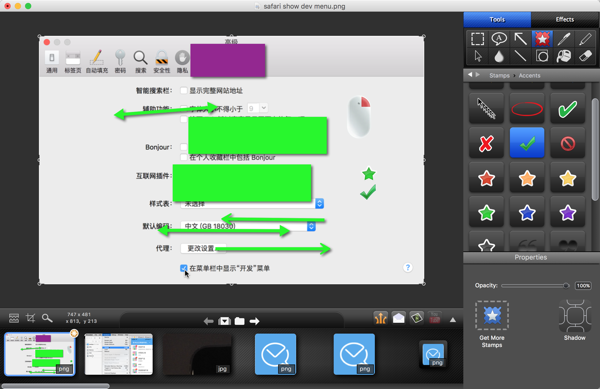
Task: Click the breadcrumb back arrow
Action: pos(470,75)
